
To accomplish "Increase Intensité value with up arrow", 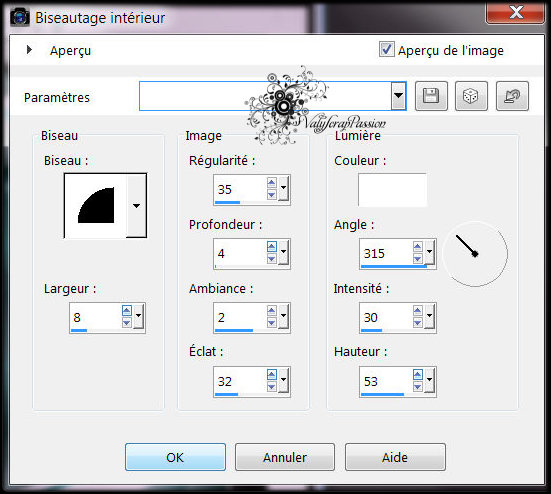I will pos(417,311).
